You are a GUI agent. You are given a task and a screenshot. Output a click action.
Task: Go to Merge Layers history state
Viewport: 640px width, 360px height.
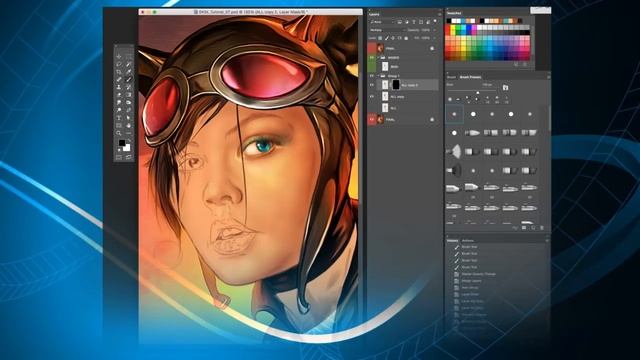click(x=471, y=281)
